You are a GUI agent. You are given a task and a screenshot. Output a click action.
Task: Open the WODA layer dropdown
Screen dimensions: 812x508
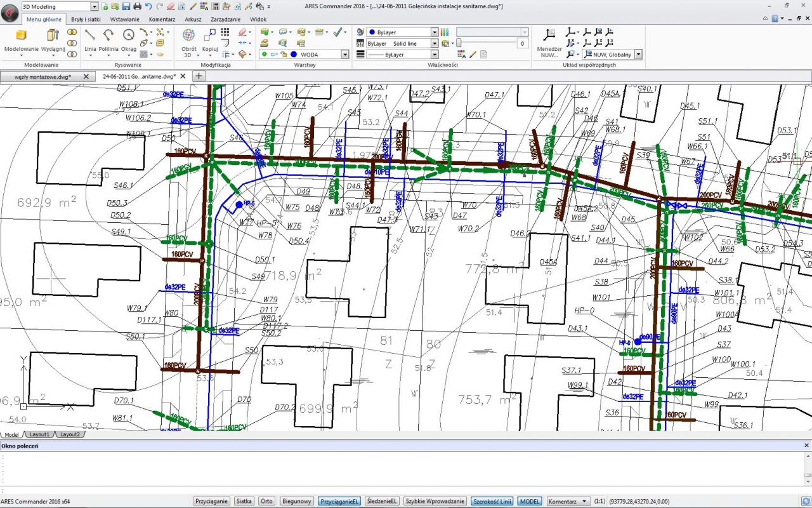(345, 55)
